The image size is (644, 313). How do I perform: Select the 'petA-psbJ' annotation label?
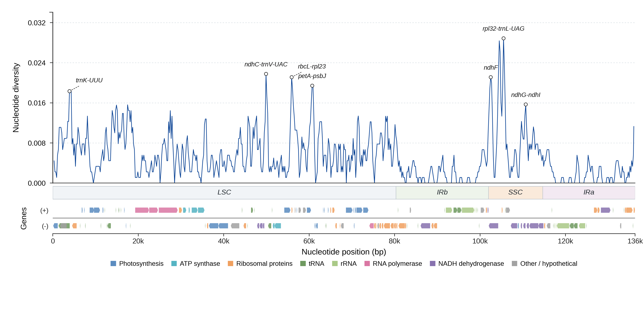[312, 76]
